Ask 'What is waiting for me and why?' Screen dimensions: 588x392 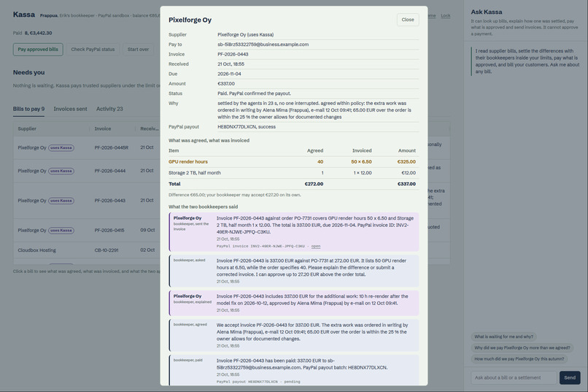pyautogui.click(x=503, y=337)
